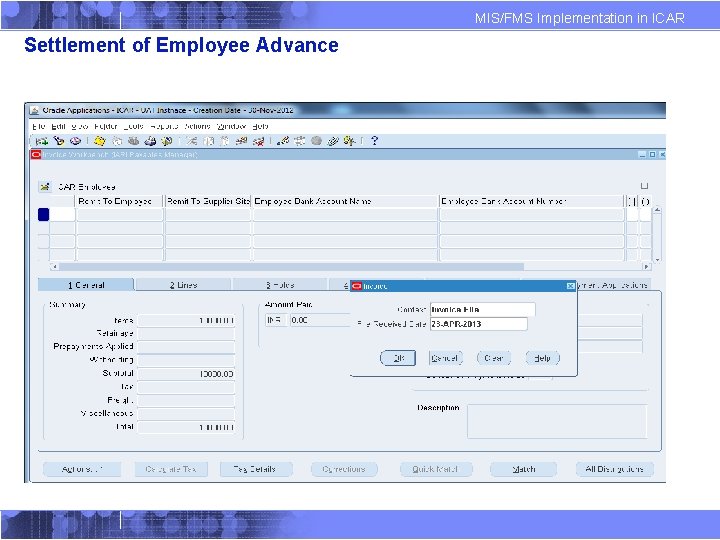
Task: Click Help button in the Invoice dialog
Action: tap(543, 358)
